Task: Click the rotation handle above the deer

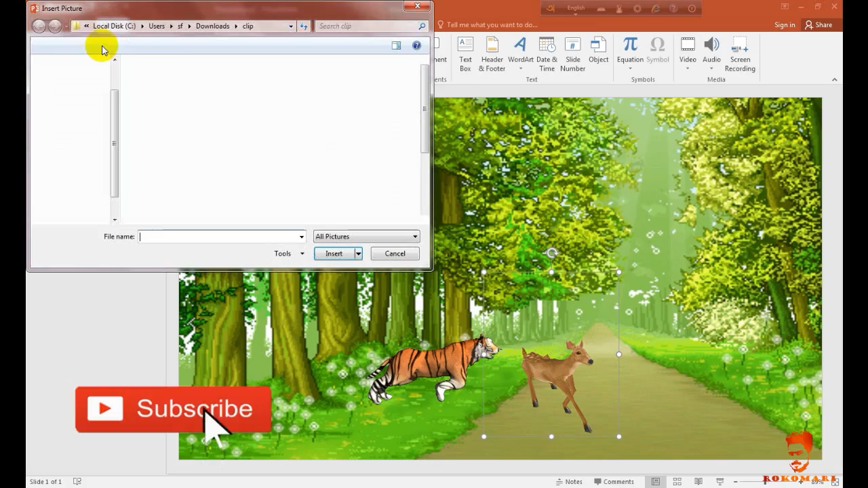Action: [551, 253]
